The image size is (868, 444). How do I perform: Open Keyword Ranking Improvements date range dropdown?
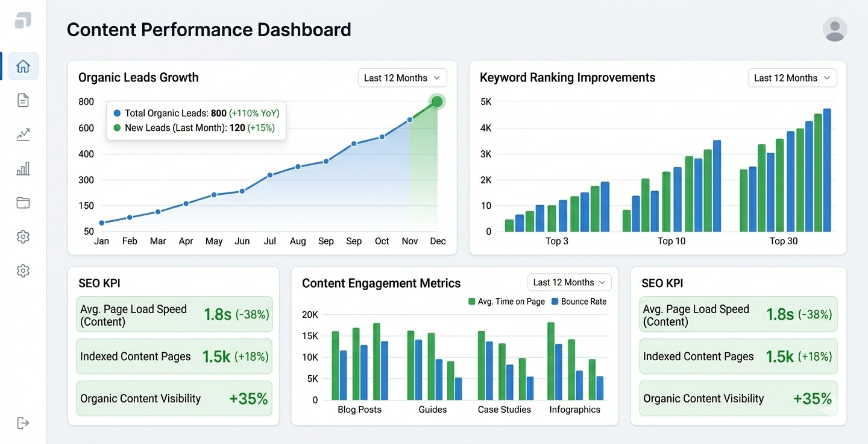(x=792, y=78)
